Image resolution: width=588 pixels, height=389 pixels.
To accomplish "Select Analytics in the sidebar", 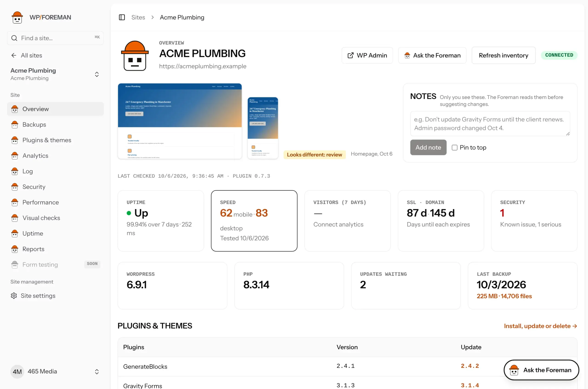I will tap(55, 155).
